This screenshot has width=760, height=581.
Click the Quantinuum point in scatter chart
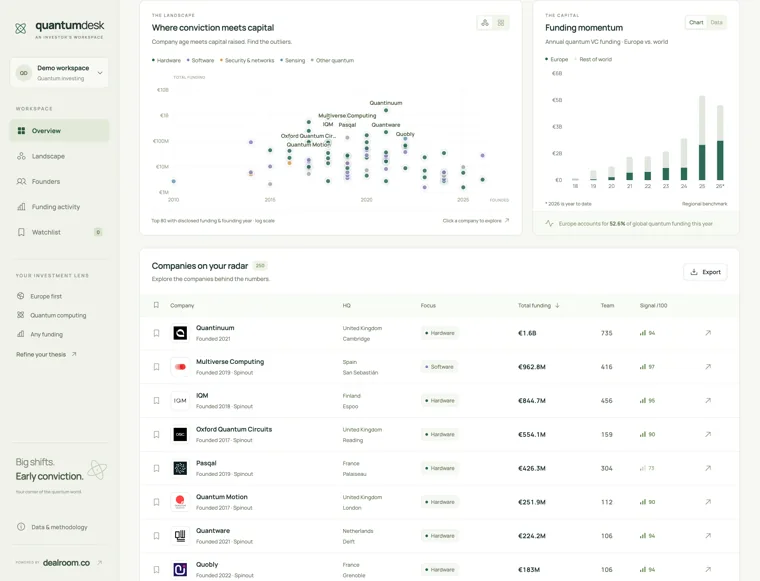tap(386, 110)
